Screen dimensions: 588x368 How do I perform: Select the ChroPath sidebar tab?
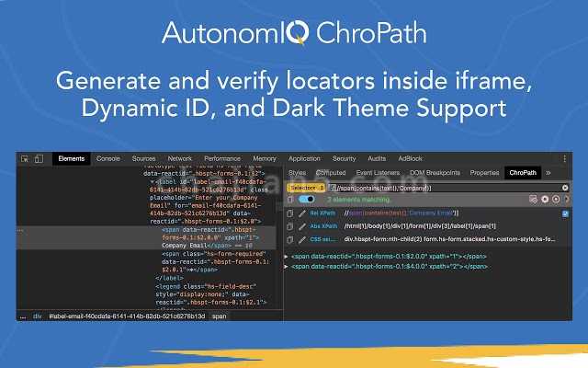tap(523, 173)
